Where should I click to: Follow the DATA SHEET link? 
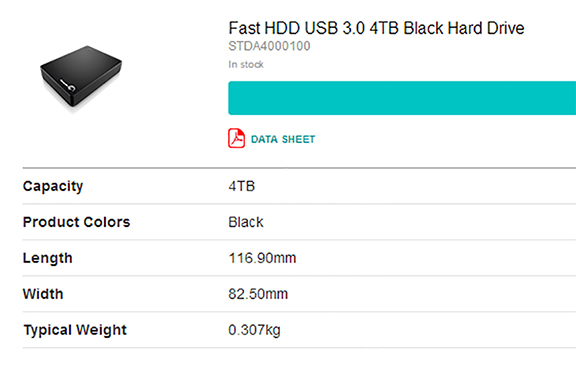[283, 139]
